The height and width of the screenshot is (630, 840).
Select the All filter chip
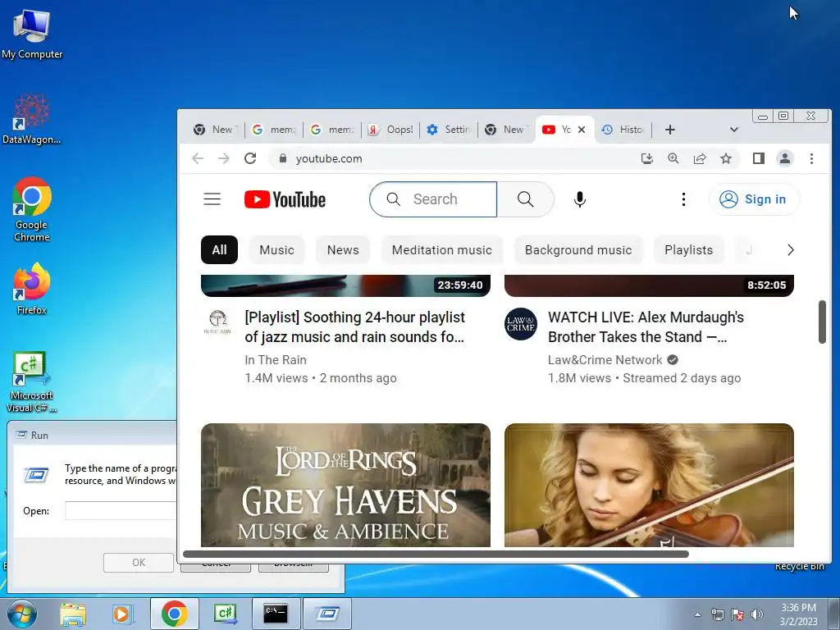[219, 250]
